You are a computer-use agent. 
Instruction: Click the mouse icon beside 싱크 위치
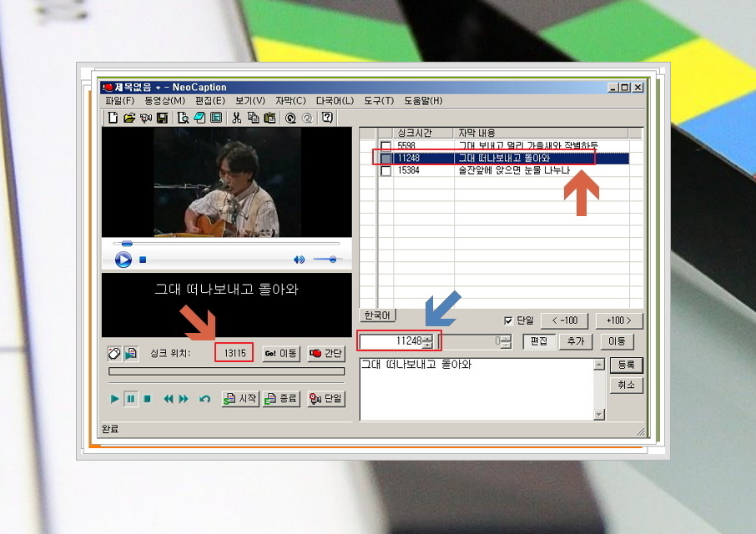pyautogui.click(x=114, y=353)
